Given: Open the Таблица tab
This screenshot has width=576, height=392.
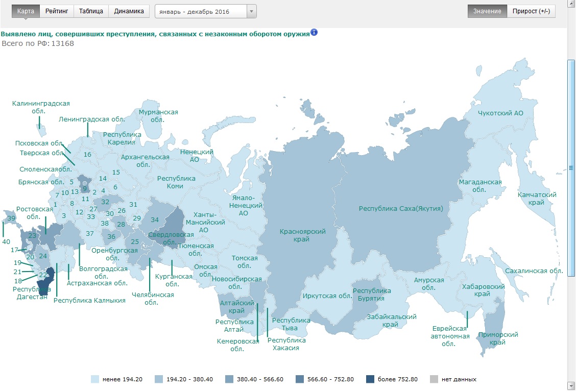Looking at the screenshot, I should (91, 11).
